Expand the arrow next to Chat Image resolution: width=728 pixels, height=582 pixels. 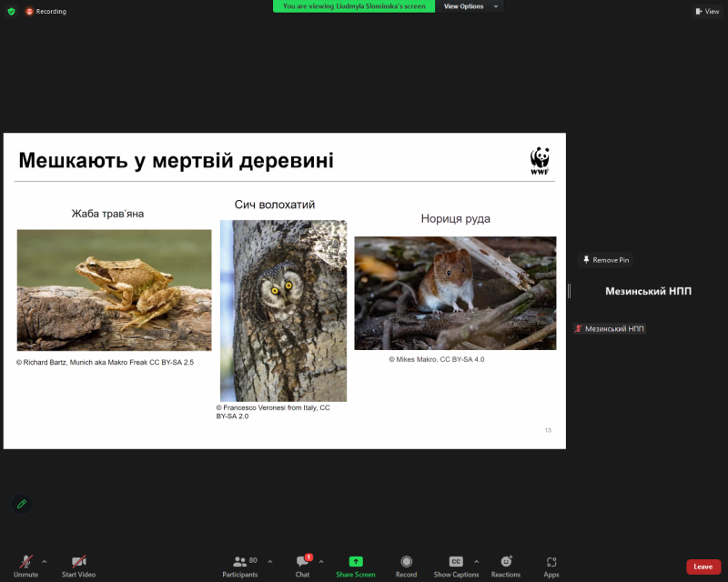pyautogui.click(x=321, y=561)
